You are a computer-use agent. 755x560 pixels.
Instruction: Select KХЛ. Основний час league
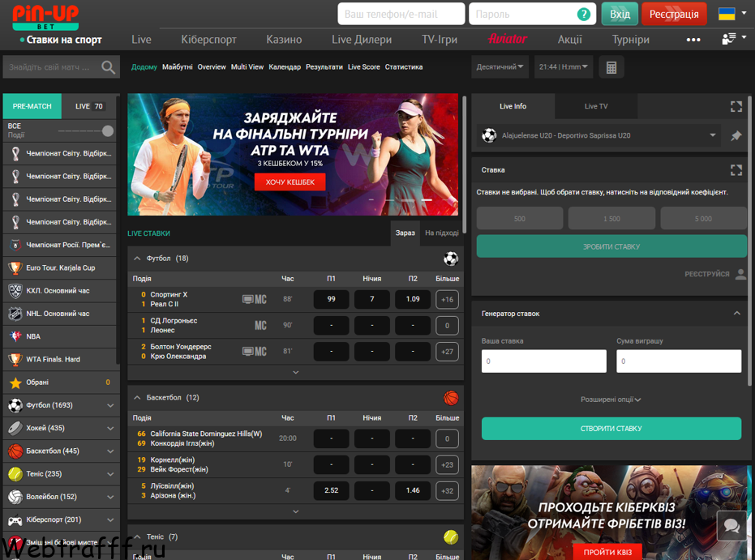(x=60, y=291)
